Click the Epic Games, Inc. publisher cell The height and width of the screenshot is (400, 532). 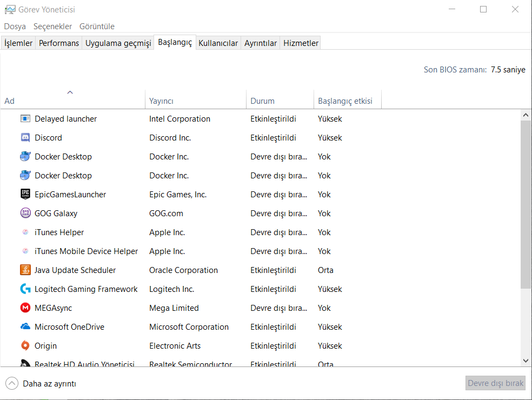pyautogui.click(x=178, y=195)
